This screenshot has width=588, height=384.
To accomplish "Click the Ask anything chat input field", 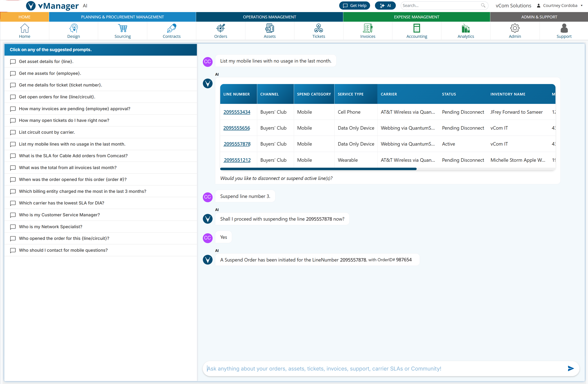I will point(385,368).
